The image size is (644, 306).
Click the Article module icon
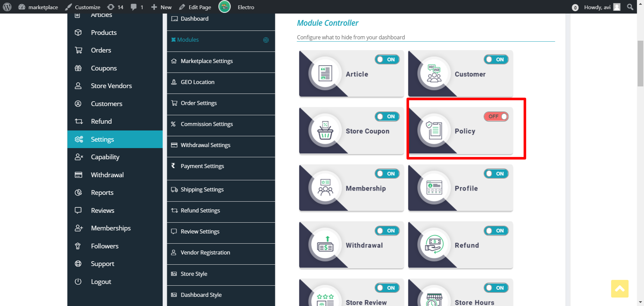tap(325, 73)
